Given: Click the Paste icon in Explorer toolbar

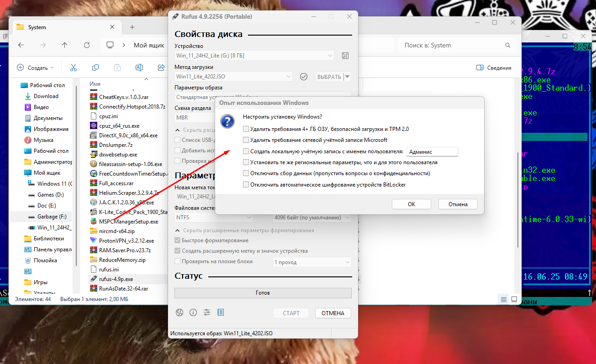Looking at the screenshot, I should click(117, 68).
